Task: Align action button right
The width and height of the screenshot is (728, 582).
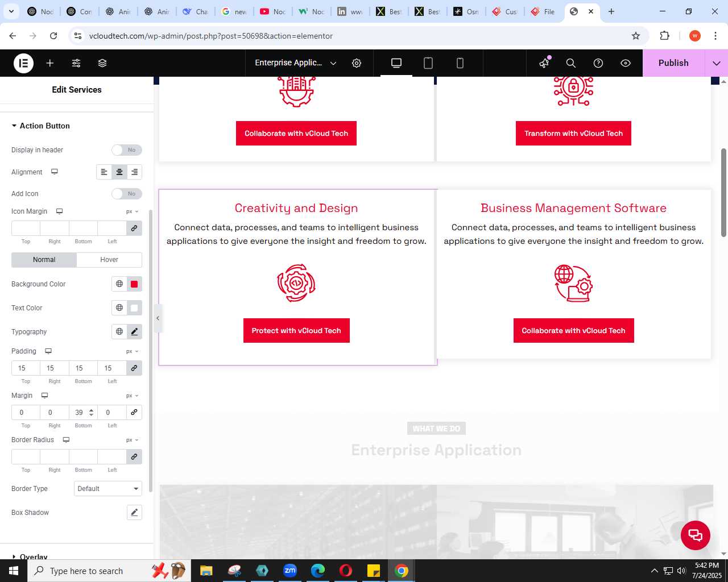Action: pos(134,172)
